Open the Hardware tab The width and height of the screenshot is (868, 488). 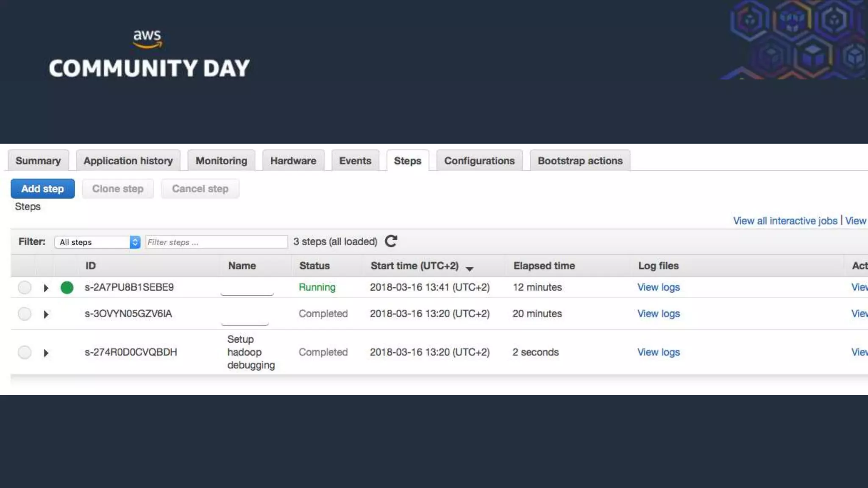(x=293, y=161)
